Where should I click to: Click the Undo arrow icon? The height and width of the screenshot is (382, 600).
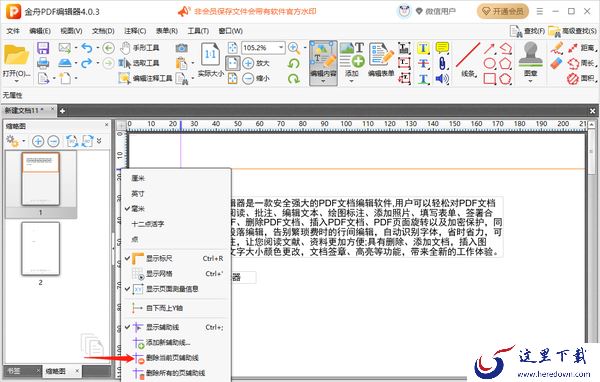click(x=87, y=48)
